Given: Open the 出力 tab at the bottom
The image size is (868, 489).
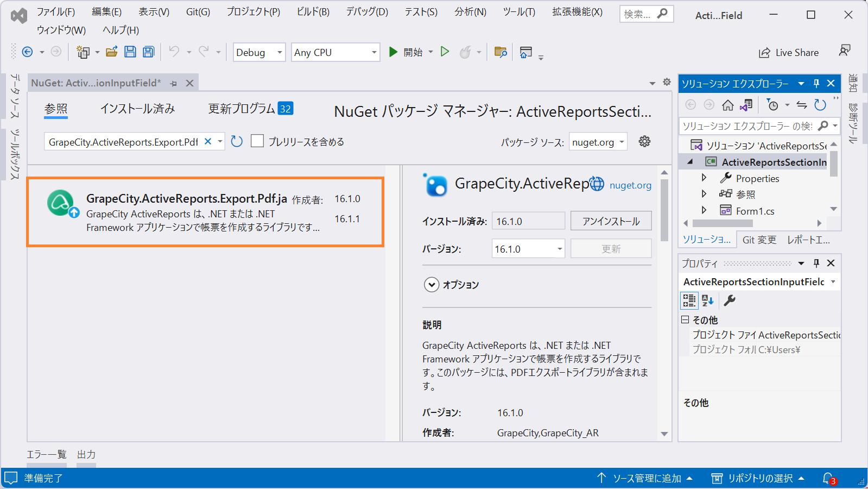Looking at the screenshot, I should tap(86, 454).
